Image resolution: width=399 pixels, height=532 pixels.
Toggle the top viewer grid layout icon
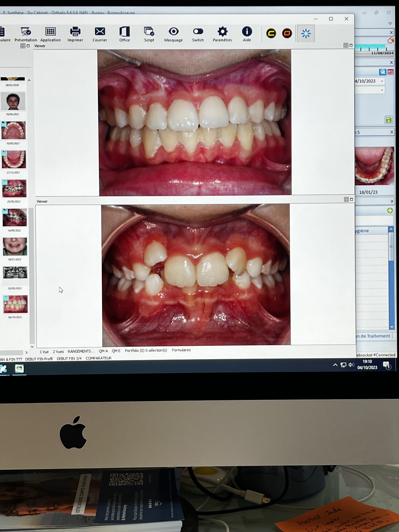[346, 45]
